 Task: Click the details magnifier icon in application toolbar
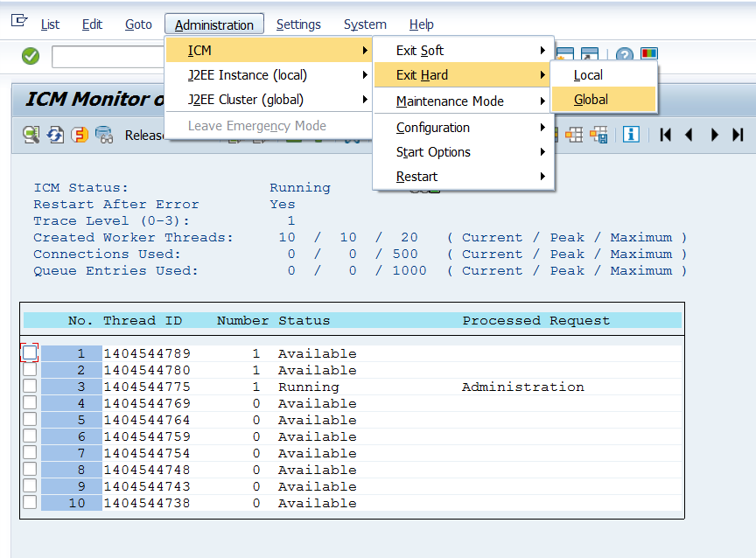click(31, 135)
